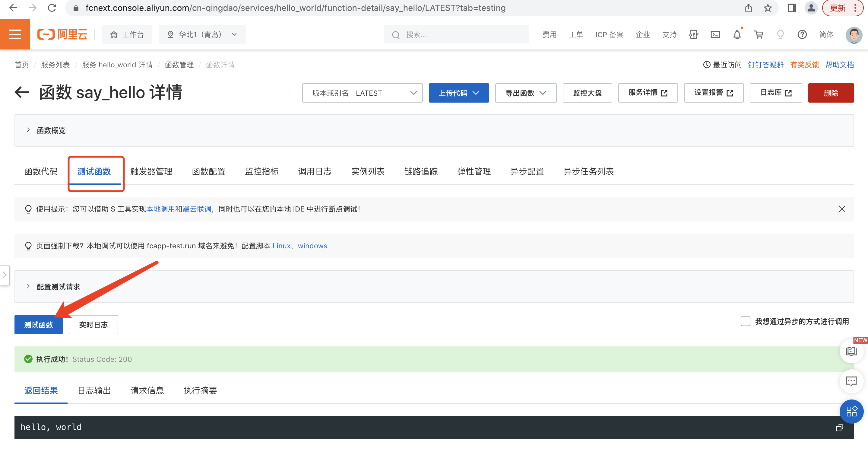Open the 版本或别名 LATEST dropdown

362,93
